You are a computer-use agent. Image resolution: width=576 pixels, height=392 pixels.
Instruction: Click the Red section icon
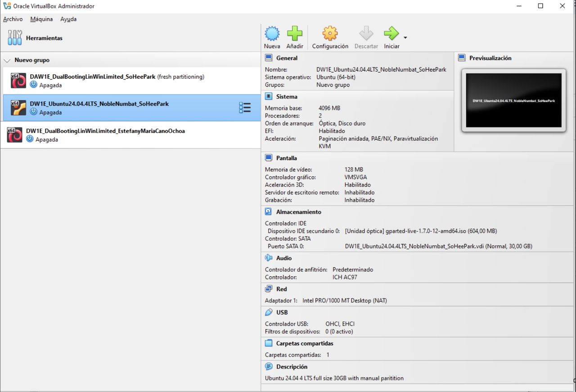[x=268, y=289]
